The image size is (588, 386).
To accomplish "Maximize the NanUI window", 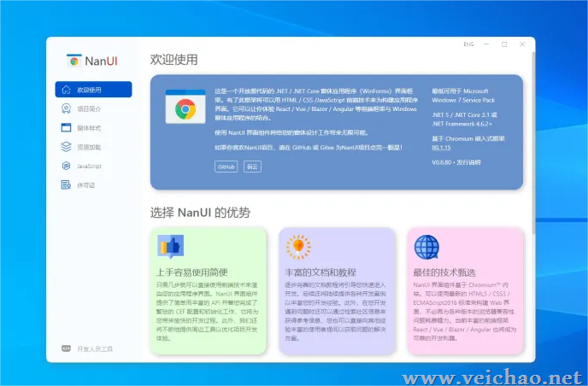I will (x=504, y=44).
